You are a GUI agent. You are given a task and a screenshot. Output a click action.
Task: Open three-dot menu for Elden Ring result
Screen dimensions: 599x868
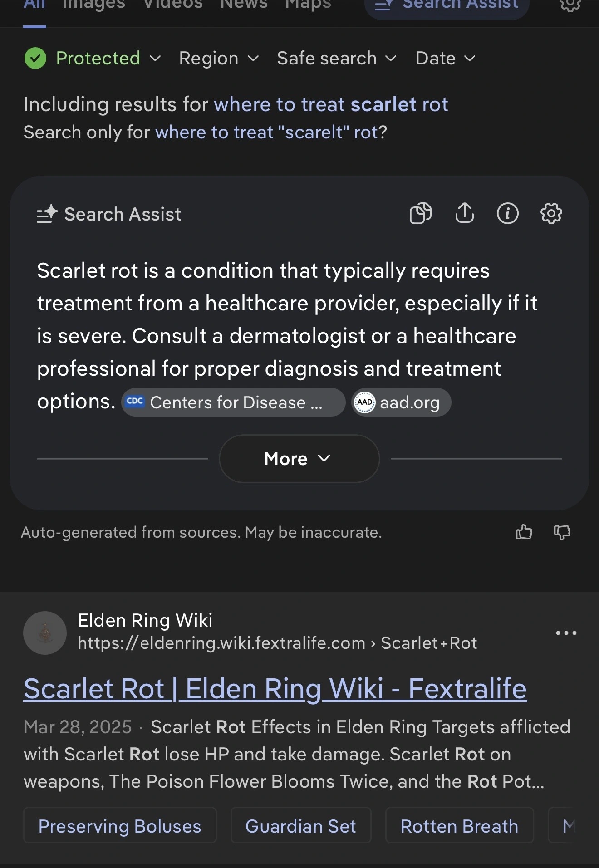[566, 633]
